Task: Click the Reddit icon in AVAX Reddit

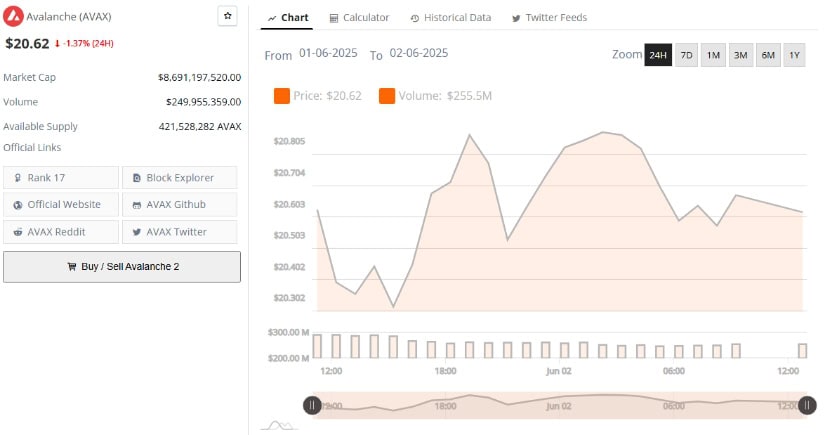Action: pyautogui.click(x=18, y=232)
